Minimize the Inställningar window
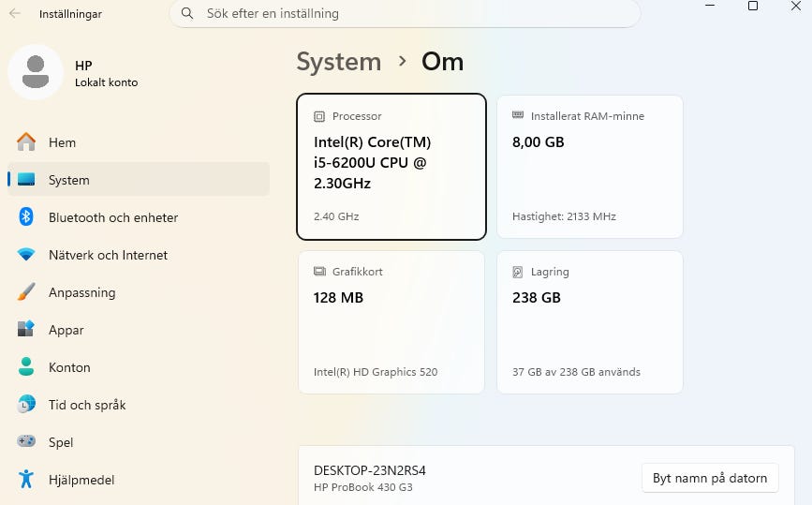812x505 pixels. (x=710, y=6)
